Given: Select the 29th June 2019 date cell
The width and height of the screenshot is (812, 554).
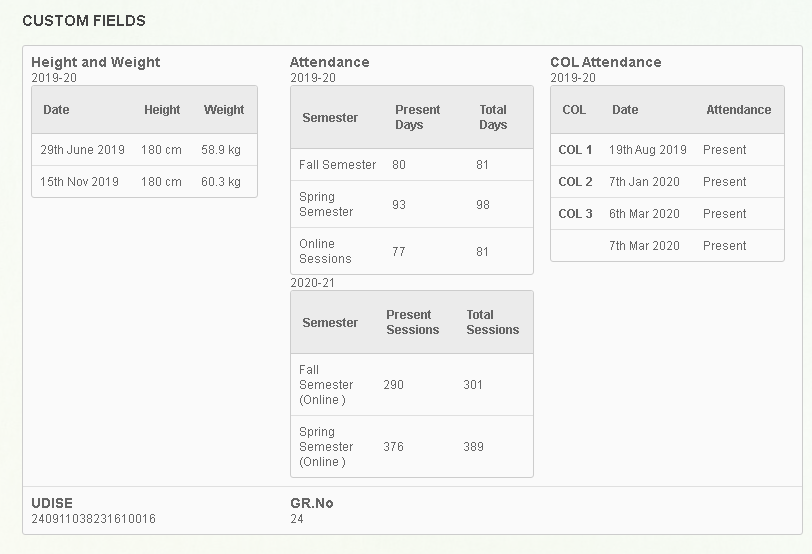Looking at the screenshot, I should click(x=82, y=150).
